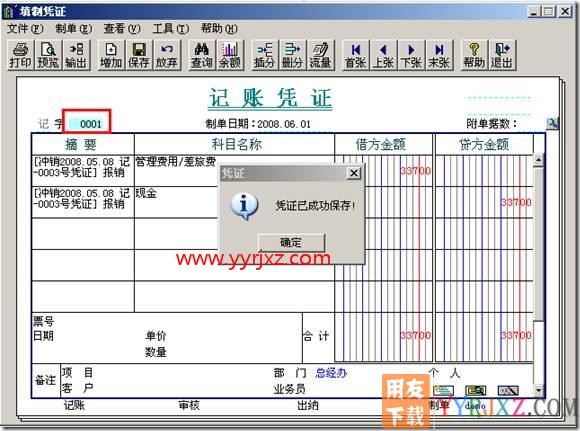Click the 合计 debit total 33700
The width and height of the screenshot is (580, 431).
coord(415,336)
